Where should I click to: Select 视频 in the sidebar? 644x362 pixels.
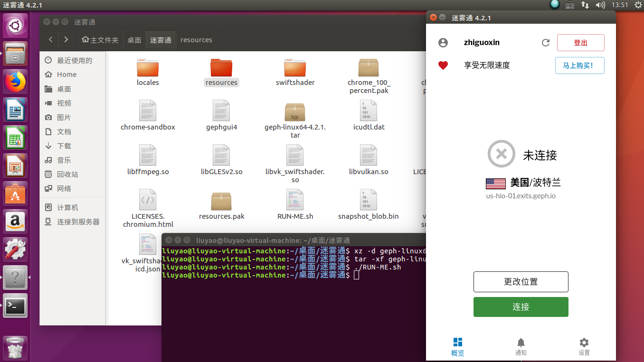click(74, 103)
